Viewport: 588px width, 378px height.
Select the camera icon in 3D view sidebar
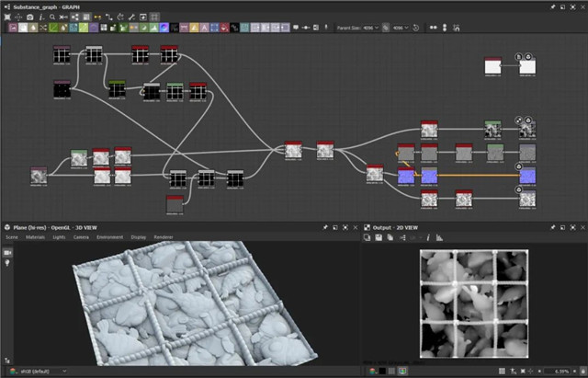7,251
